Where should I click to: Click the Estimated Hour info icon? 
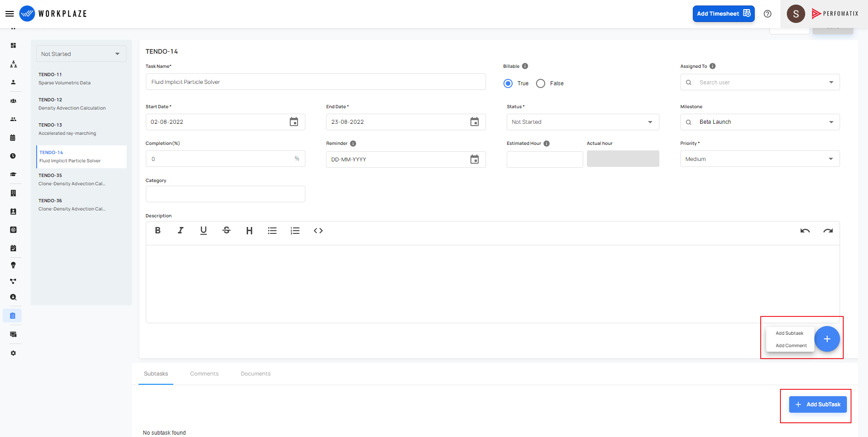coord(547,144)
